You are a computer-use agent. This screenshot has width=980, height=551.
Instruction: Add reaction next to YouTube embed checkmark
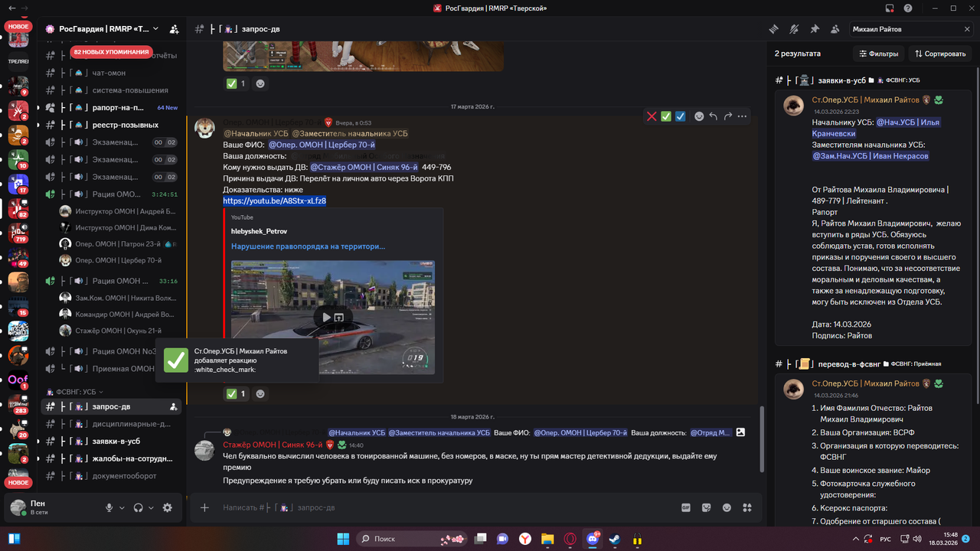pyautogui.click(x=260, y=393)
